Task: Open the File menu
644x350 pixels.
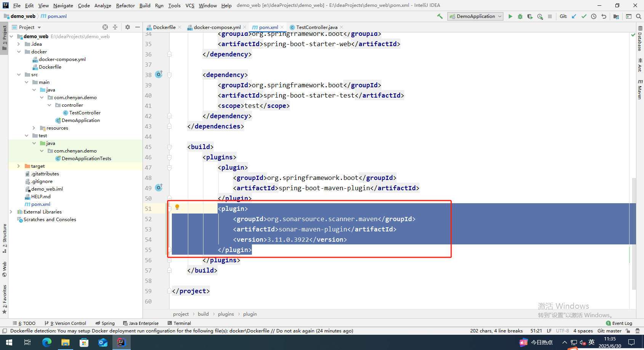Action: (17, 5)
